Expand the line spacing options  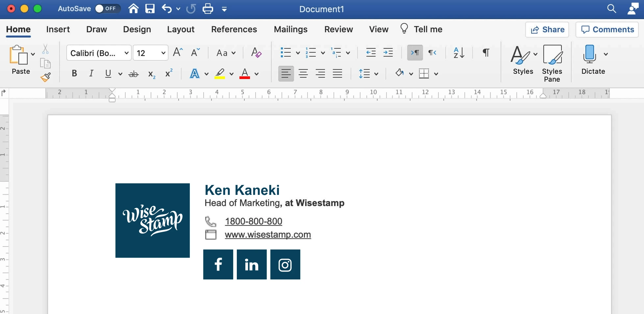click(376, 73)
